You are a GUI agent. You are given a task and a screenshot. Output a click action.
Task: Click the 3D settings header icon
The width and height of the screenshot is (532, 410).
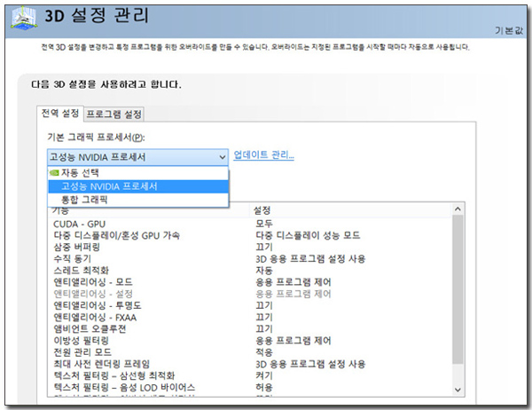pos(24,18)
